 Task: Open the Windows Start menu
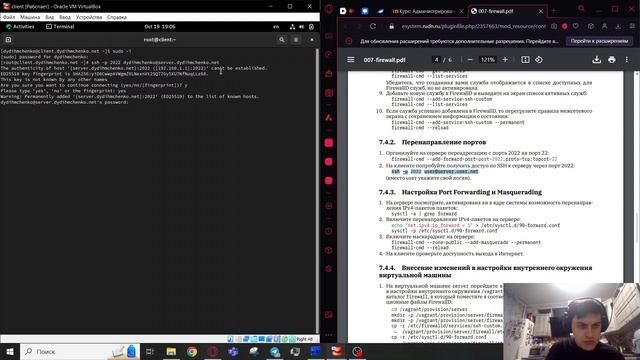coord(10,351)
